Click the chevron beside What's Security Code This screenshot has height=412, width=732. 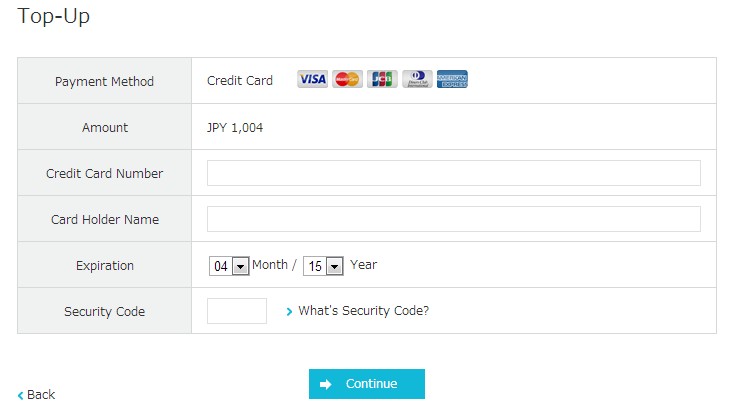pyautogui.click(x=289, y=311)
